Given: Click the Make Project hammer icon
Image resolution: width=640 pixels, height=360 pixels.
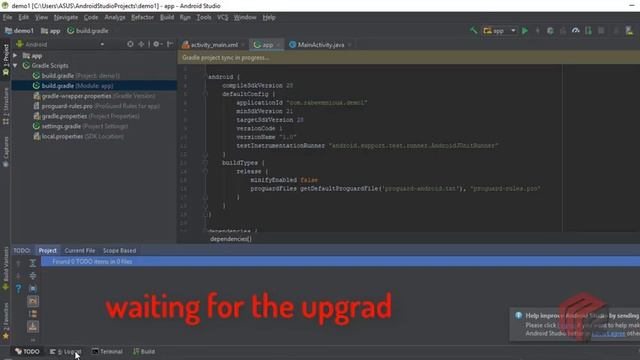Looking at the screenshot, I should [x=473, y=31].
